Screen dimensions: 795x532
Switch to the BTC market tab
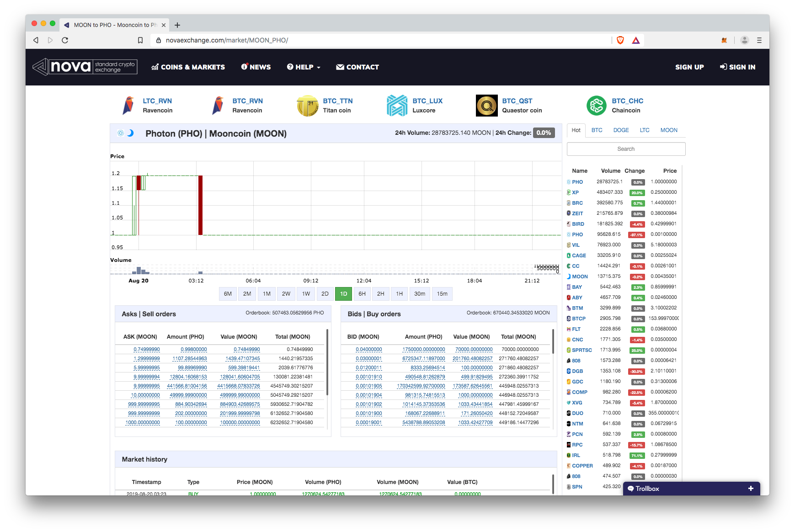click(597, 130)
